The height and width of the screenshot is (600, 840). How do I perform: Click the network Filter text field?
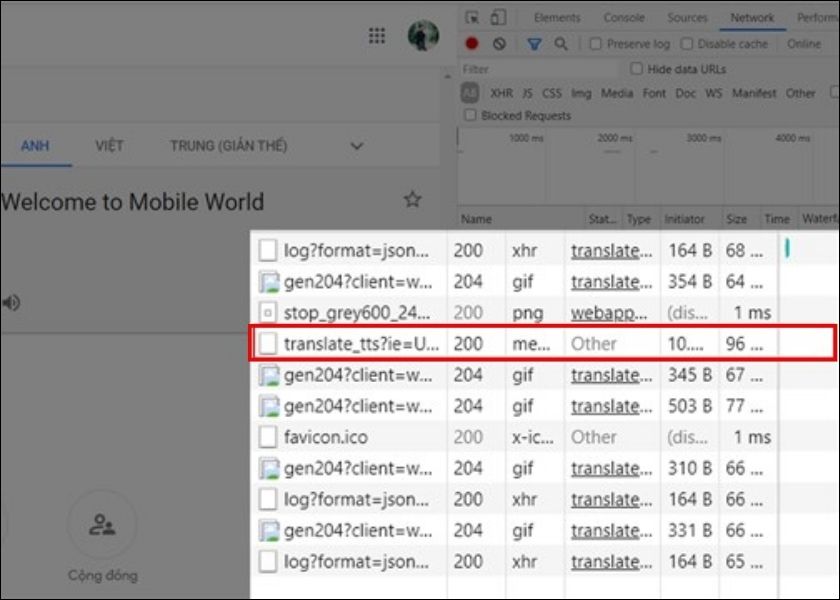[x=540, y=69]
